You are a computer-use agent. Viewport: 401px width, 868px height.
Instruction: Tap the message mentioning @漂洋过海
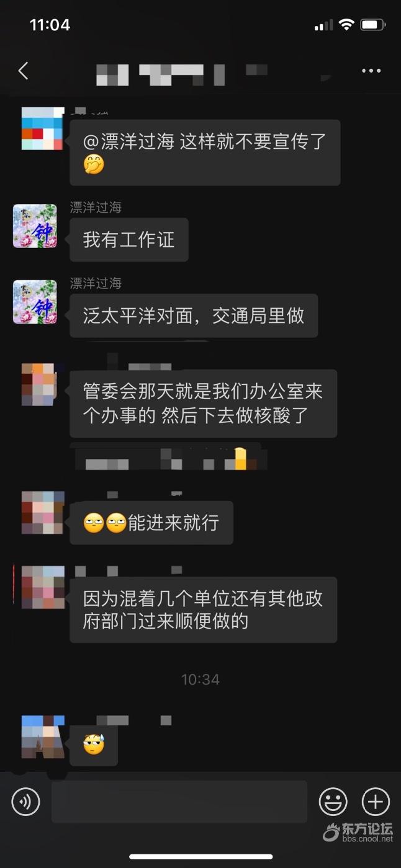(x=205, y=153)
